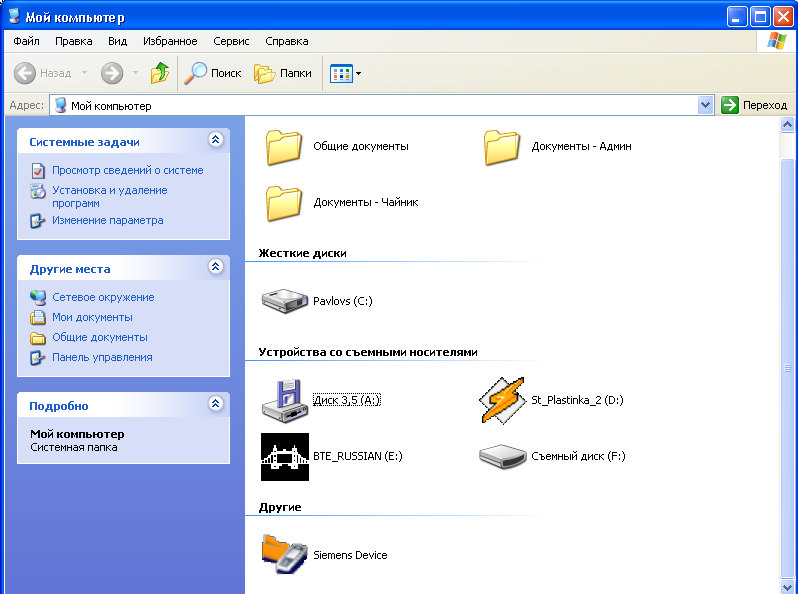
Task: Open the Siemens Device phone icon
Action: click(284, 554)
